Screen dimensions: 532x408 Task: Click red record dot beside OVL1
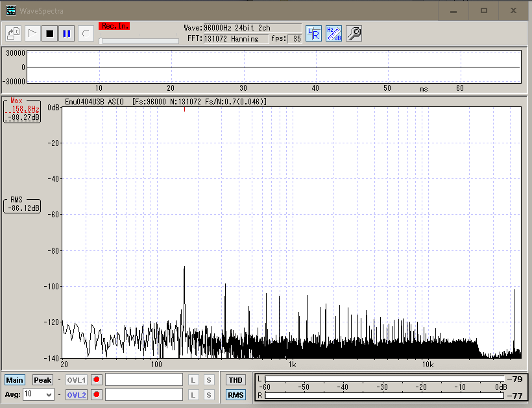pyautogui.click(x=97, y=379)
